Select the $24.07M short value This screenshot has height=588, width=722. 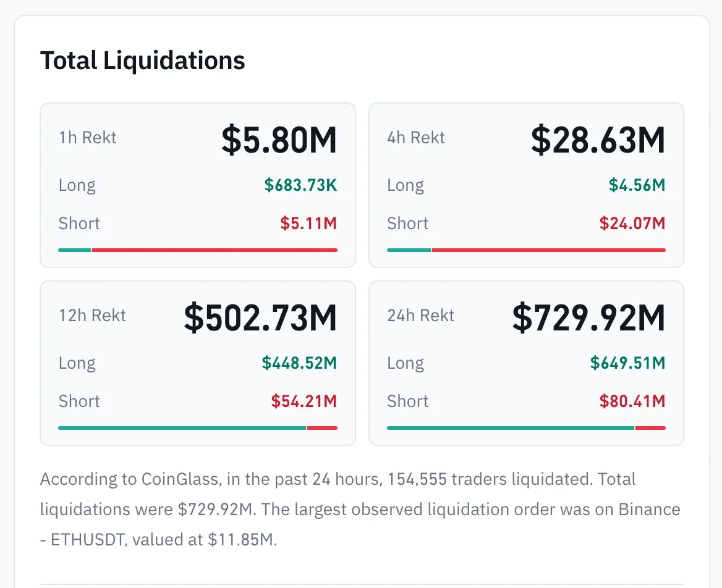click(x=632, y=224)
